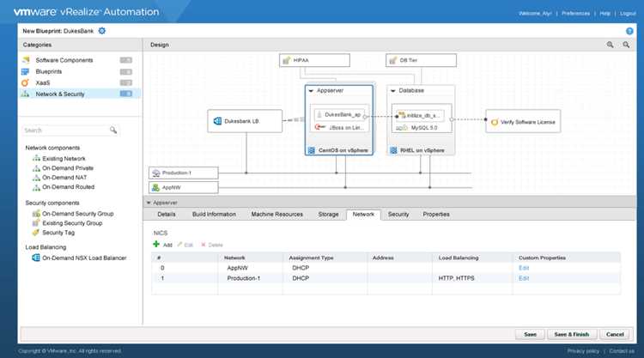This screenshot has height=358, width=644.
Task: Select the Security Tag icon
Action: tap(36, 233)
